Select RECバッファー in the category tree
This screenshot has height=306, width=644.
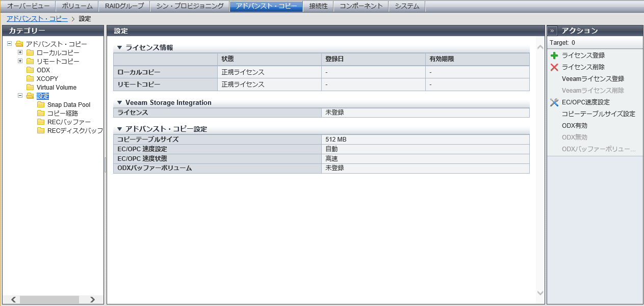coord(69,122)
